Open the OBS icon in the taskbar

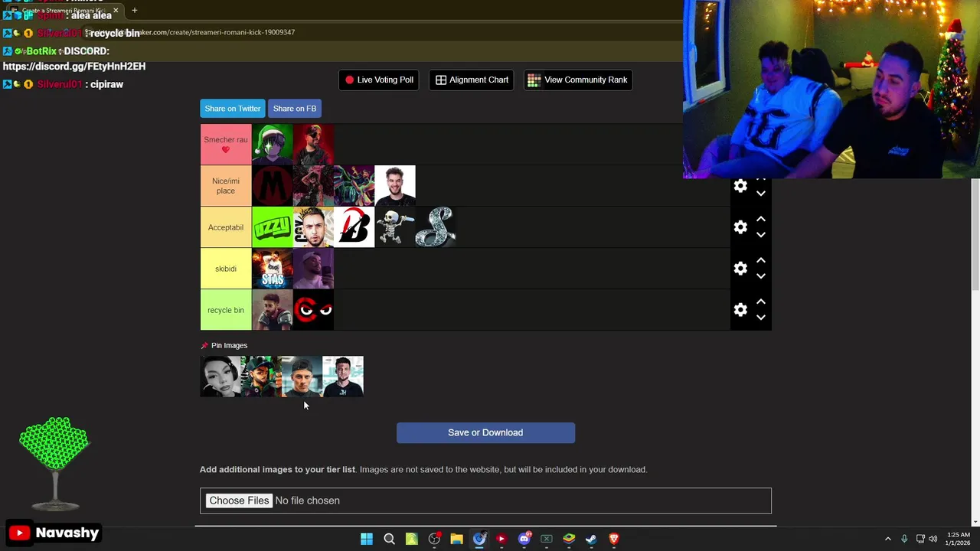(434, 539)
